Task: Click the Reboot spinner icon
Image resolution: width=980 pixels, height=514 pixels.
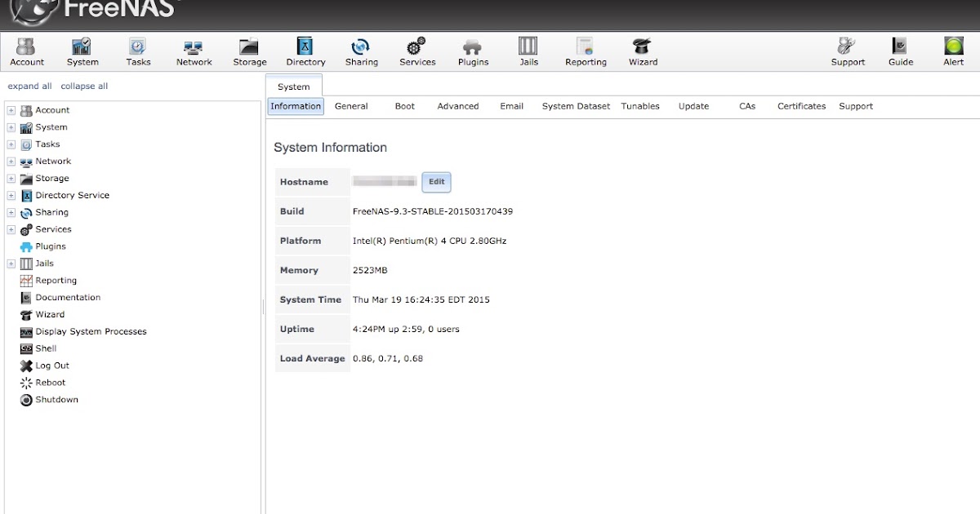Action: coord(26,383)
